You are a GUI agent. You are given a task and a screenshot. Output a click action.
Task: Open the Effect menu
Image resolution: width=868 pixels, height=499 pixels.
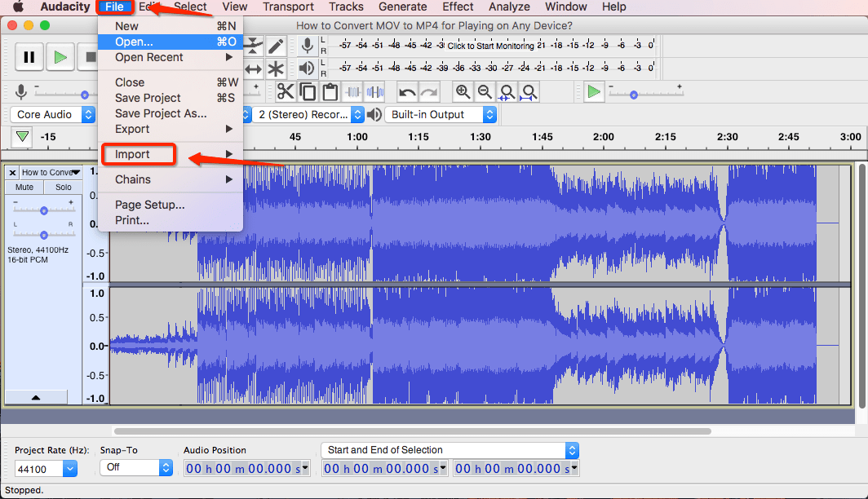coord(458,7)
